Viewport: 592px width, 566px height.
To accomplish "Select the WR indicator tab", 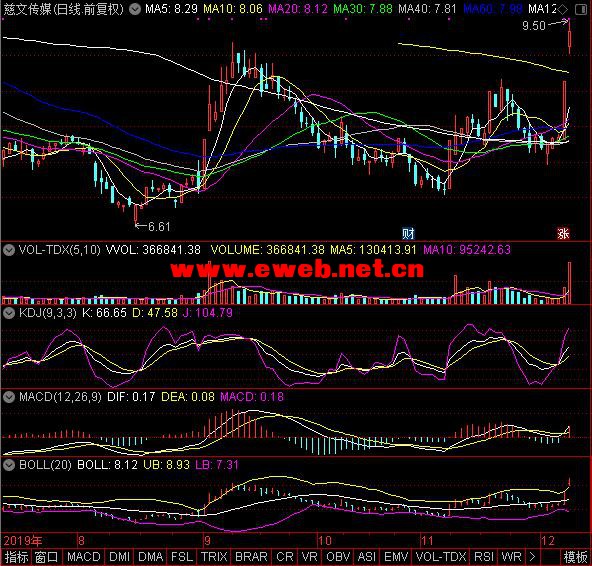I will click(x=511, y=557).
